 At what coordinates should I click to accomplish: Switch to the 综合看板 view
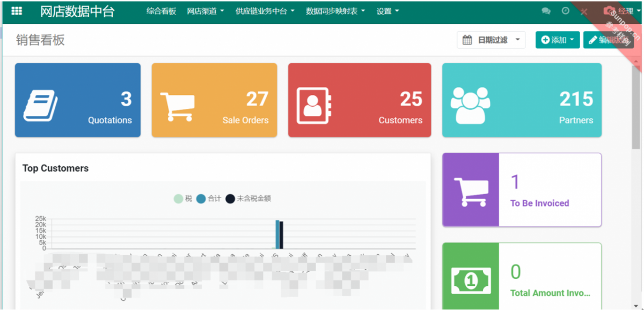click(x=162, y=11)
